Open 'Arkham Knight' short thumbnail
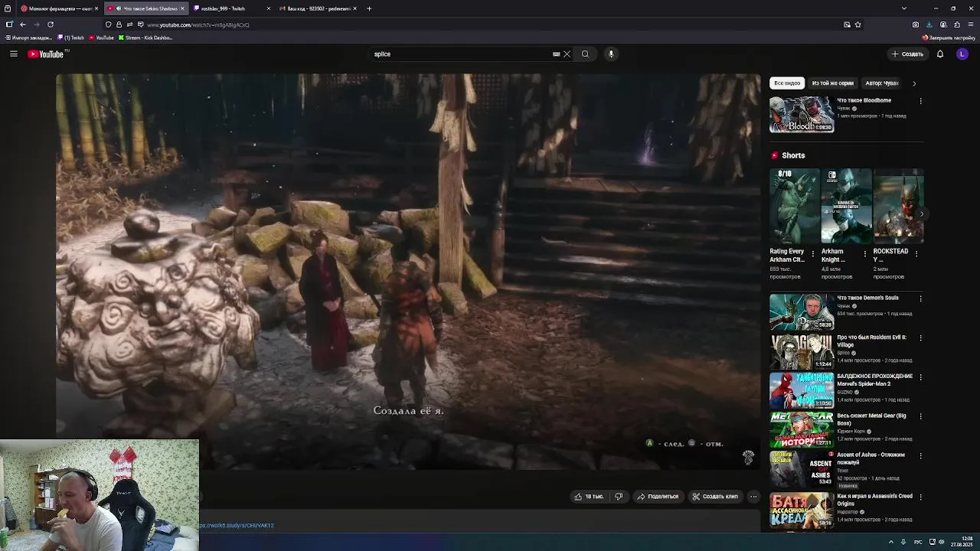This screenshot has height=551, width=980. click(846, 206)
